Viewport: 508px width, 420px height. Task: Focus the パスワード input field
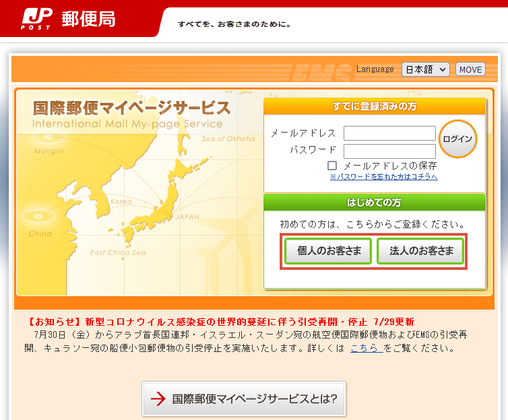389,151
